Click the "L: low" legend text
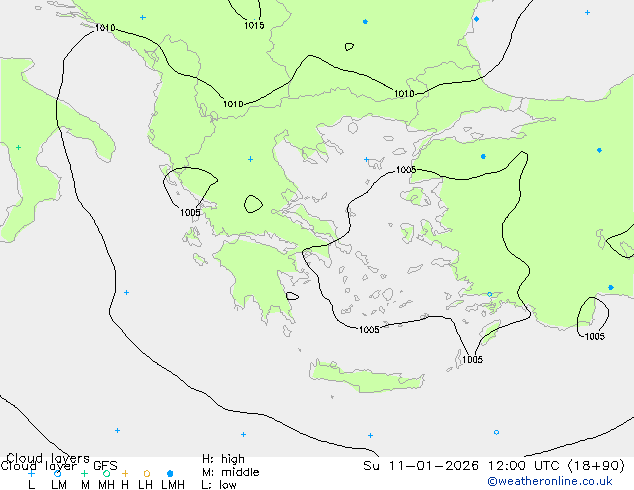This screenshot has width=634, height=490. click(219, 485)
